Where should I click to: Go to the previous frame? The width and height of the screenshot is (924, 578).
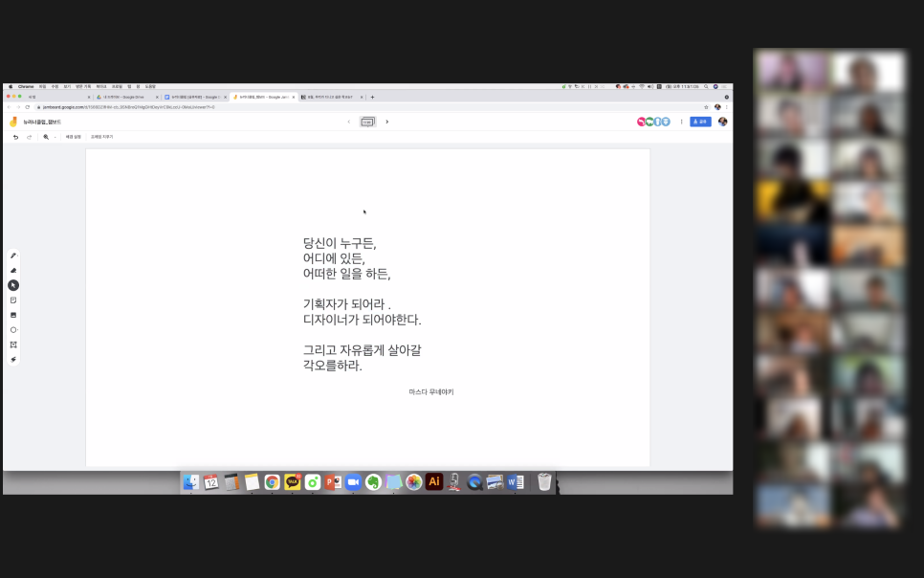348,122
